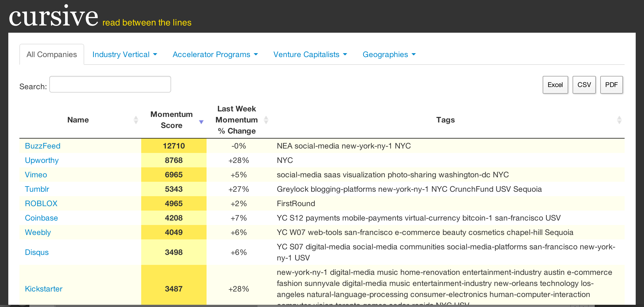Viewport: 644px width, 307px height.
Task: Open the Weebly company link
Action: click(38, 232)
